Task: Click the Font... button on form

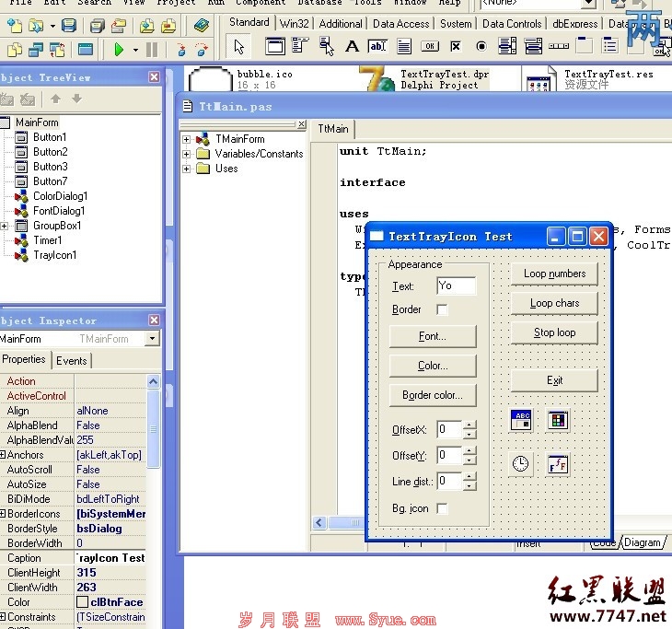Action: point(433,336)
